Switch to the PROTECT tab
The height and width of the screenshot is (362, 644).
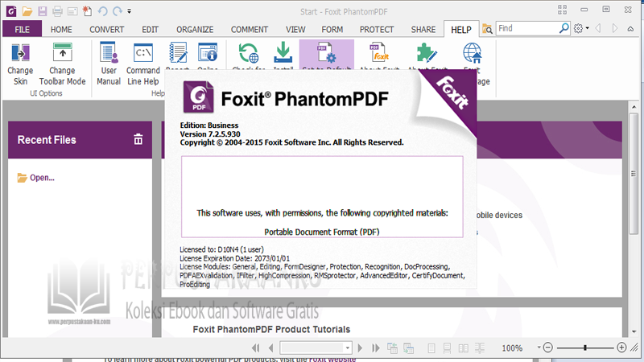pyautogui.click(x=377, y=30)
